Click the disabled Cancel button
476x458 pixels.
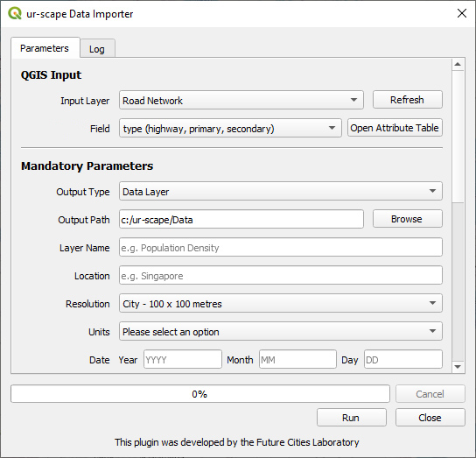430,394
